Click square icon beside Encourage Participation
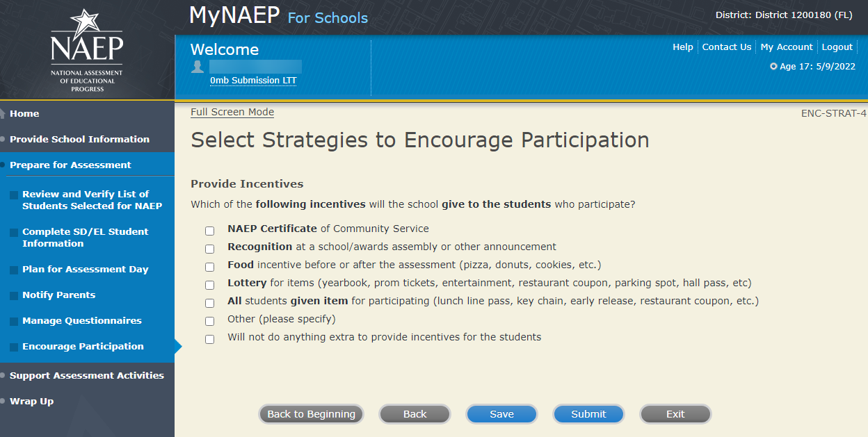Screen dimensions: 868x437 (x=14, y=347)
